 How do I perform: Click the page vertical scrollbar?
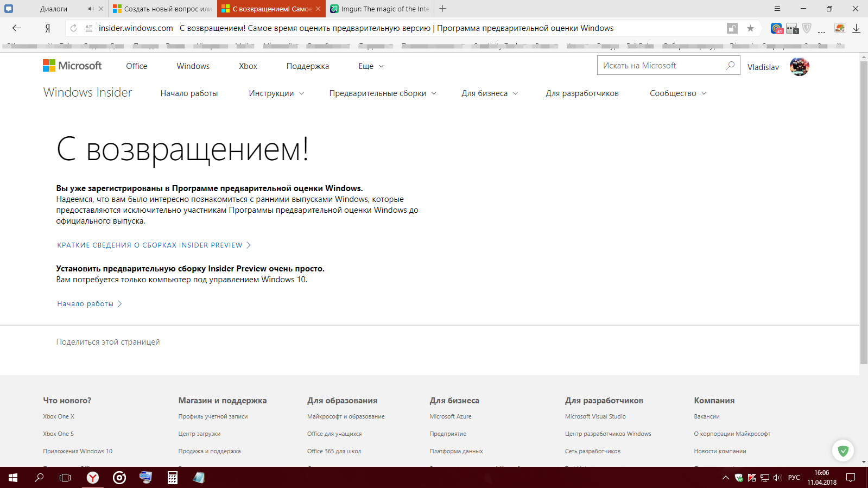click(x=864, y=212)
